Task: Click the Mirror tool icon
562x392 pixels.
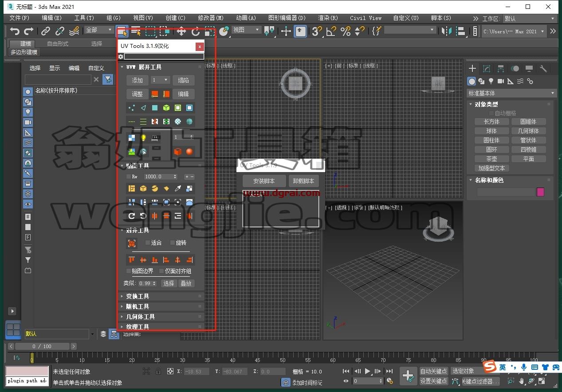Action: point(447,31)
